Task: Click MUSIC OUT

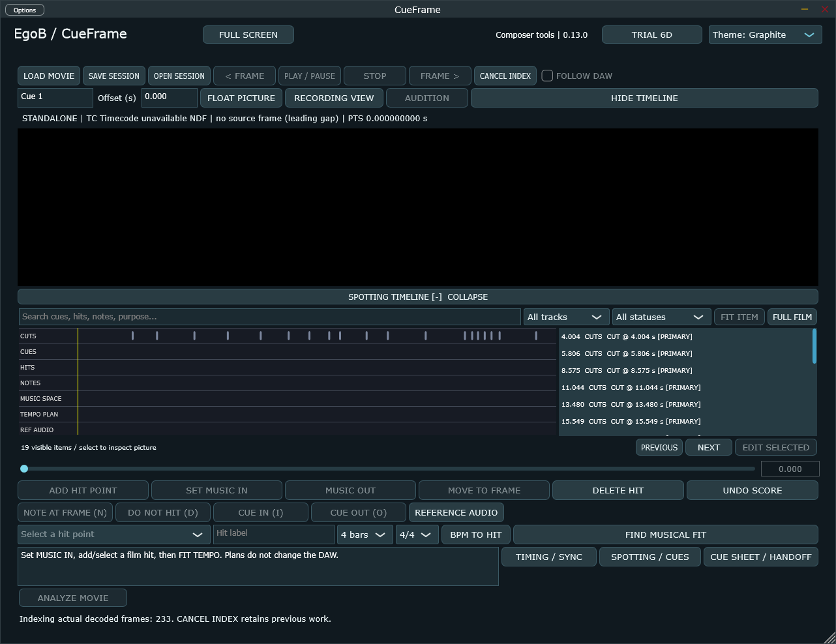Action: pos(350,490)
